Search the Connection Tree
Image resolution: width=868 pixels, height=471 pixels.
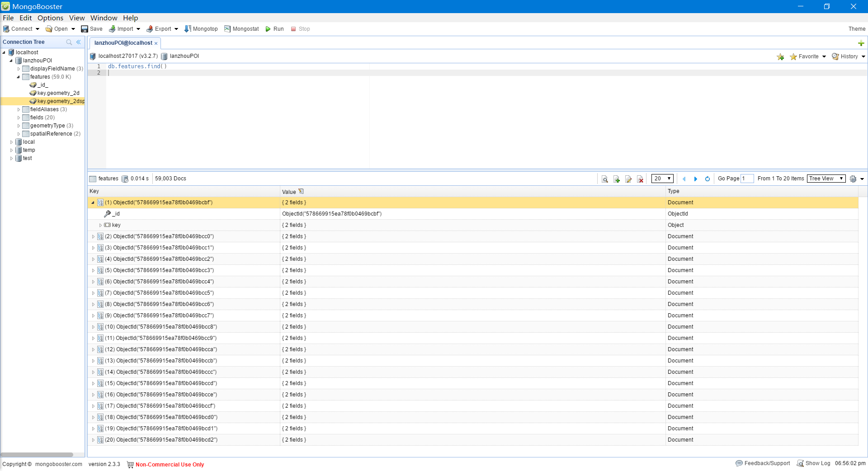coord(69,42)
